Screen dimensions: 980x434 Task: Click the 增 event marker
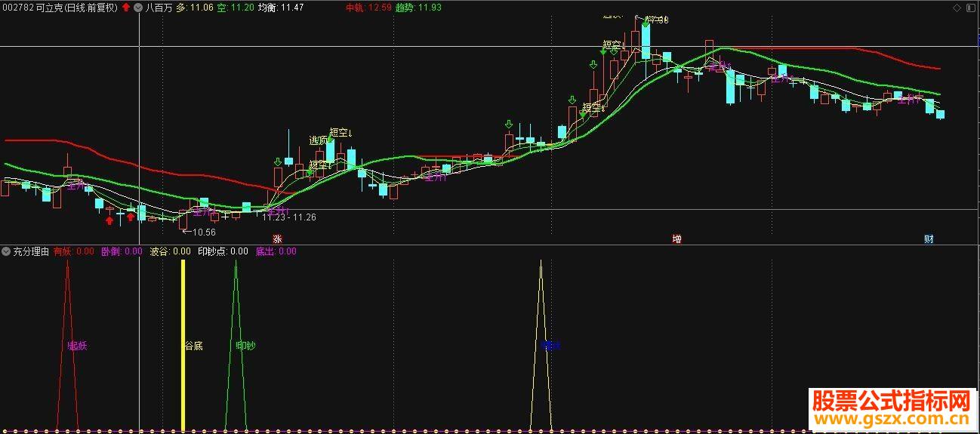click(x=676, y=239)
